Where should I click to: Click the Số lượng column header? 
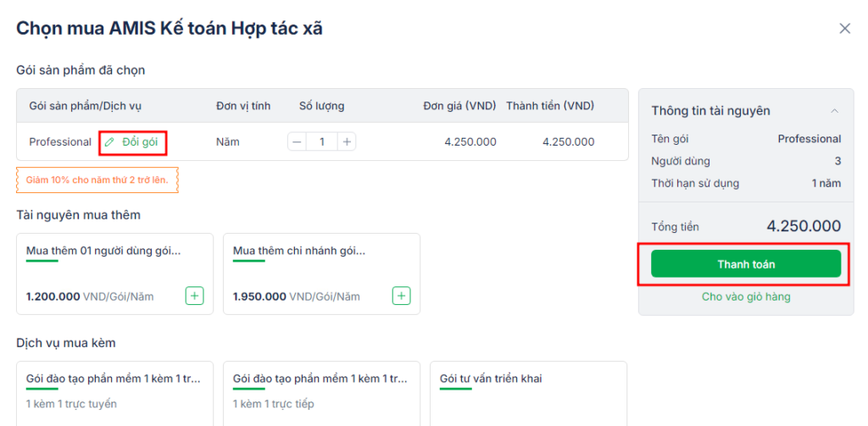point(321,106)
